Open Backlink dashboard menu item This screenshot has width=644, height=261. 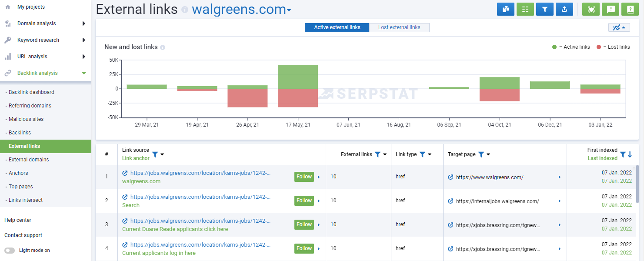tap(31, 92)
